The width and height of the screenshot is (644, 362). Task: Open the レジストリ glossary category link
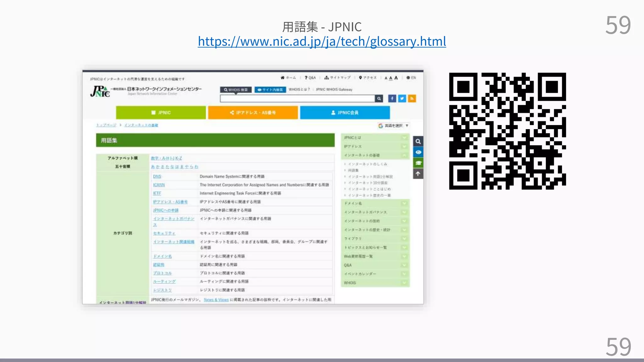tap(162, 290)
